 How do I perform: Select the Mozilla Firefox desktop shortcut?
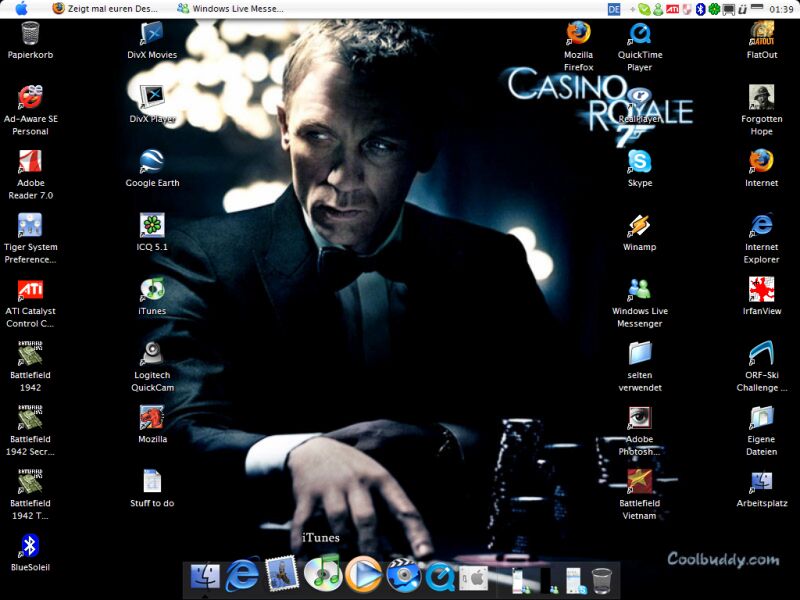point(579,34)
